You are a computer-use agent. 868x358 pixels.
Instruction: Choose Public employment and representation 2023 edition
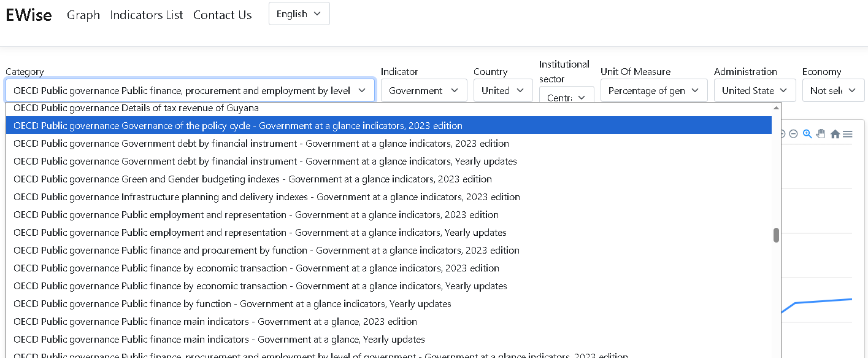(x=389, y=214)
